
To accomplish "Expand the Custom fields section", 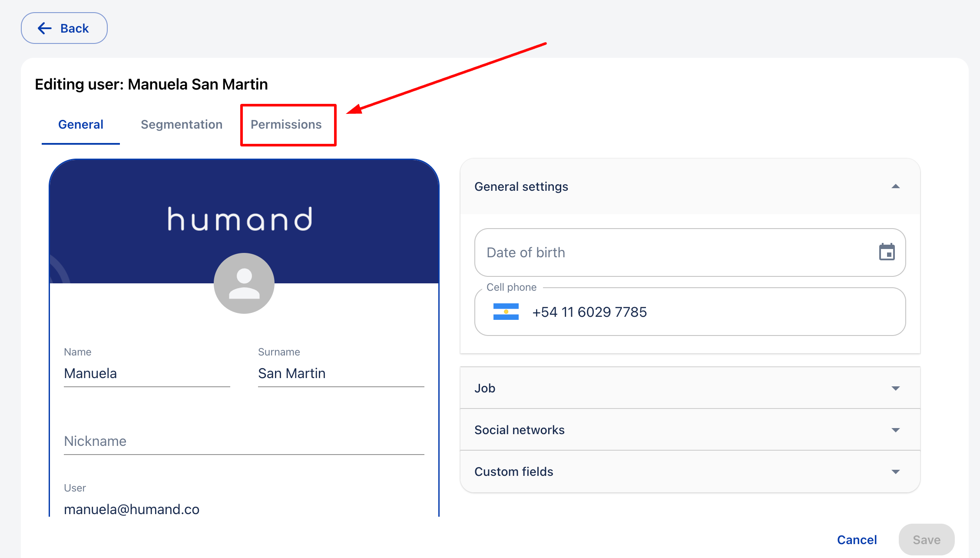I will point(895,472).
